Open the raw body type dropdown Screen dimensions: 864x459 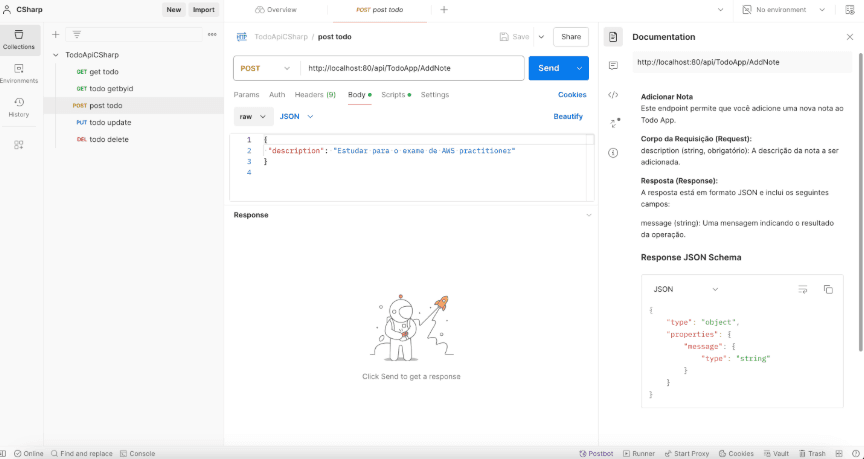coord(253,117)
